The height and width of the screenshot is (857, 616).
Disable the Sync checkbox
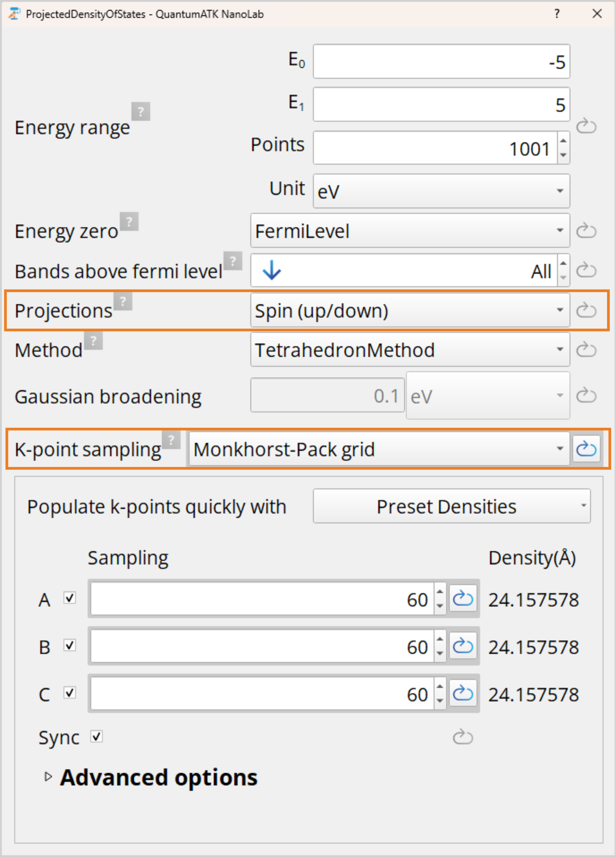pyautogui.click(x=97, y=737)
